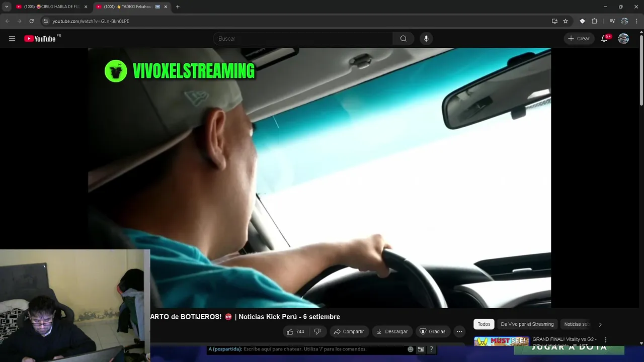Download the video with Descargar
The image size is (644, 362).
pos(392,331)
